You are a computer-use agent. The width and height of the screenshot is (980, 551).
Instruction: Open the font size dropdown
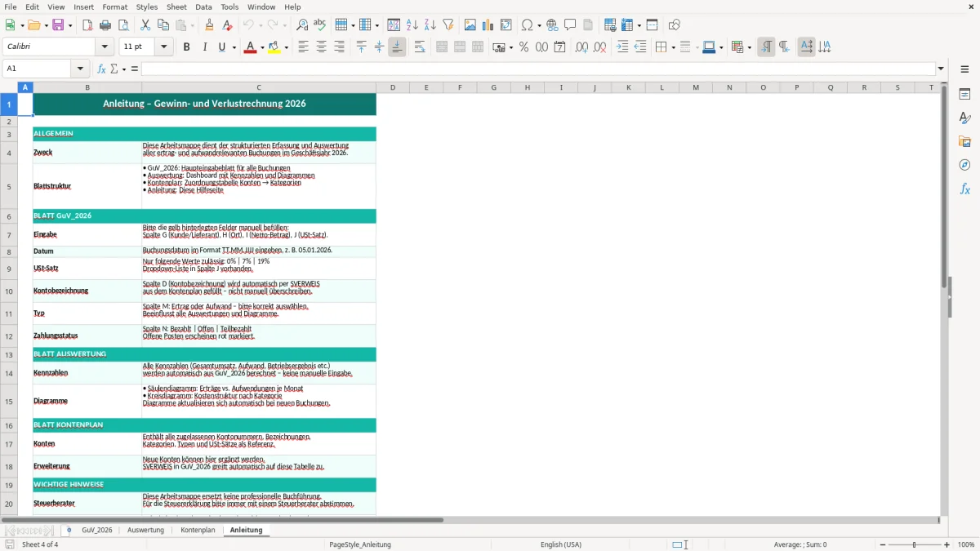(x=164, y=47)
